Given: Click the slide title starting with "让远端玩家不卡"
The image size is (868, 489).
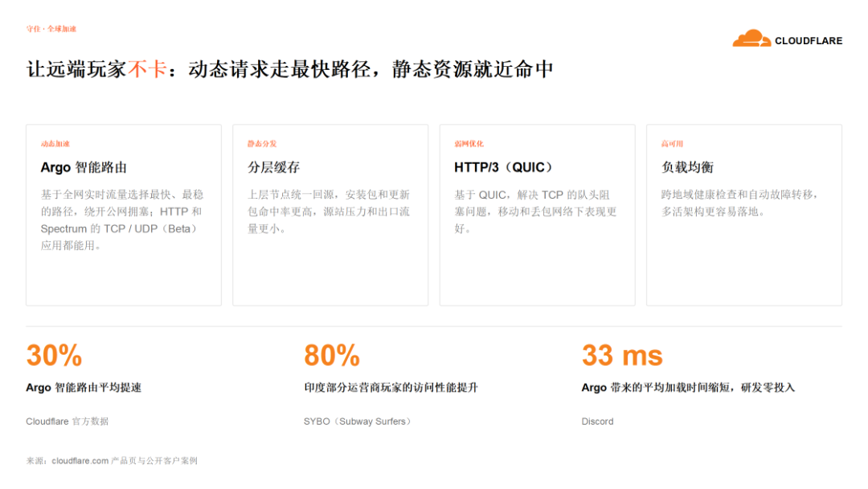Looking at the screenshot, I should [289, 69].
